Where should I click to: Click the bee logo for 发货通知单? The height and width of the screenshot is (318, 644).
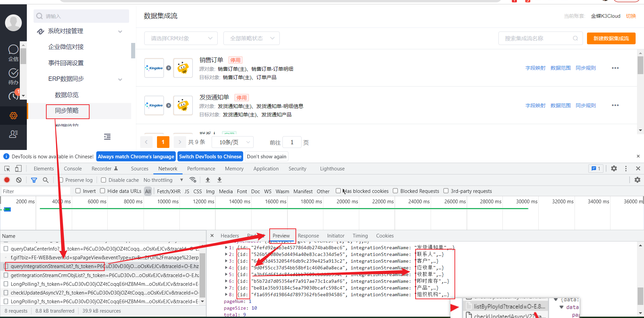click(x=183, y=105)
